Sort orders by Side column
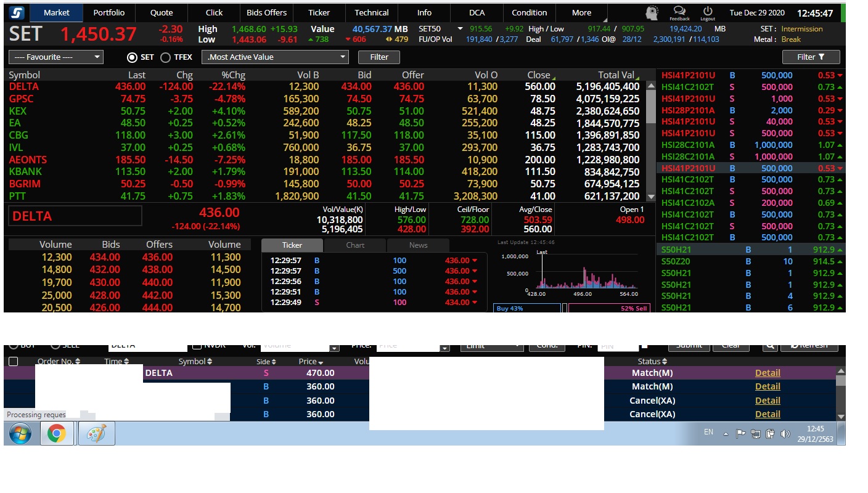 tap(266, 362)
